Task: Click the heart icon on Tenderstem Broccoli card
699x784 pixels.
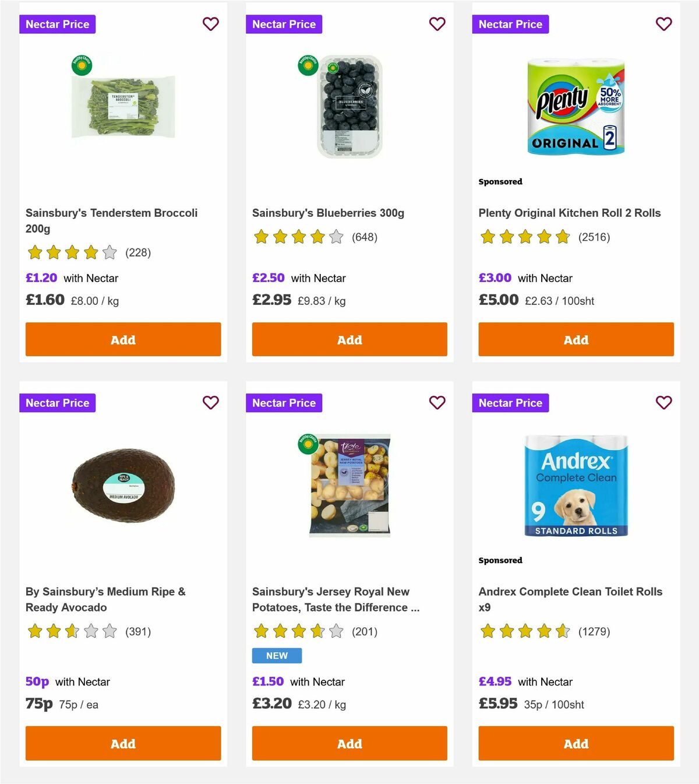Action: pos(210,24)
